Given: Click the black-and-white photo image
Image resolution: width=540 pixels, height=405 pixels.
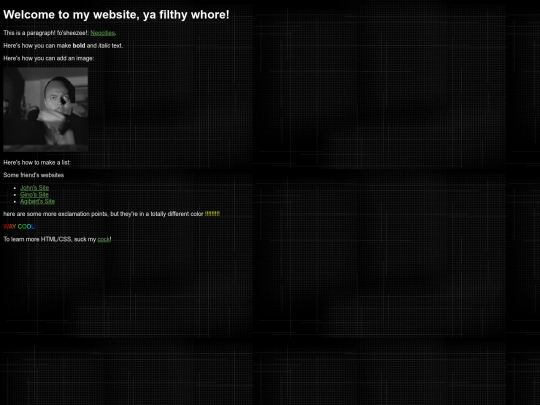Looking at the screenshot, I should click(45, 110).
